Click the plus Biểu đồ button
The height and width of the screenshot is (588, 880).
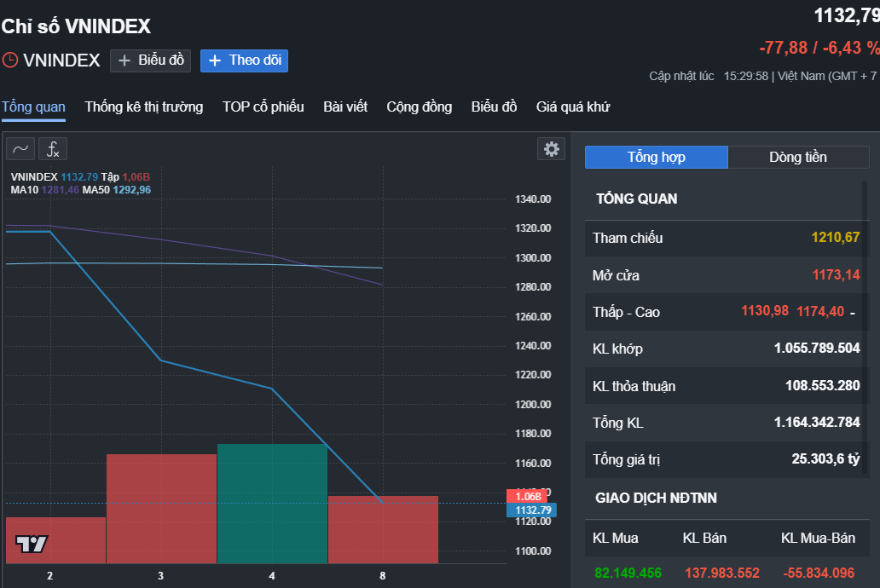pos(151,61)
